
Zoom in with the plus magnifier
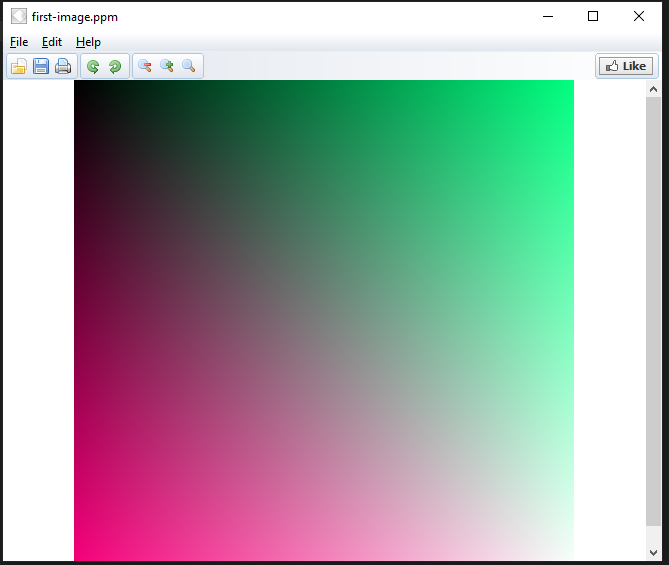(167, 67)
